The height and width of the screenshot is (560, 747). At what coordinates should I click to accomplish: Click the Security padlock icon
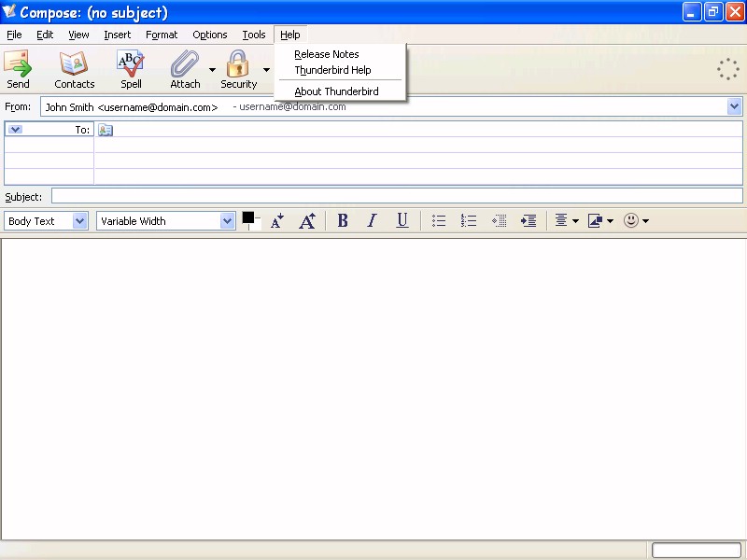pos(238,63)
